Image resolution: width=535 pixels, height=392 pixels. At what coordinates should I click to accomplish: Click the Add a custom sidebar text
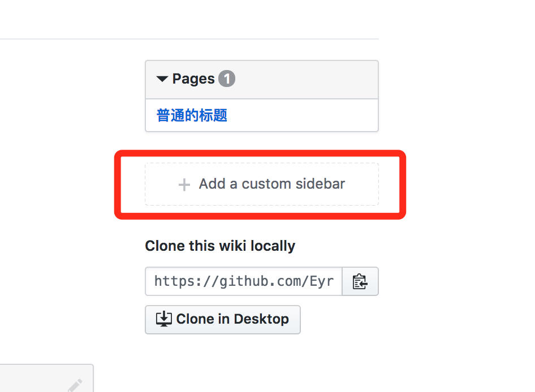tap(272, 184)
